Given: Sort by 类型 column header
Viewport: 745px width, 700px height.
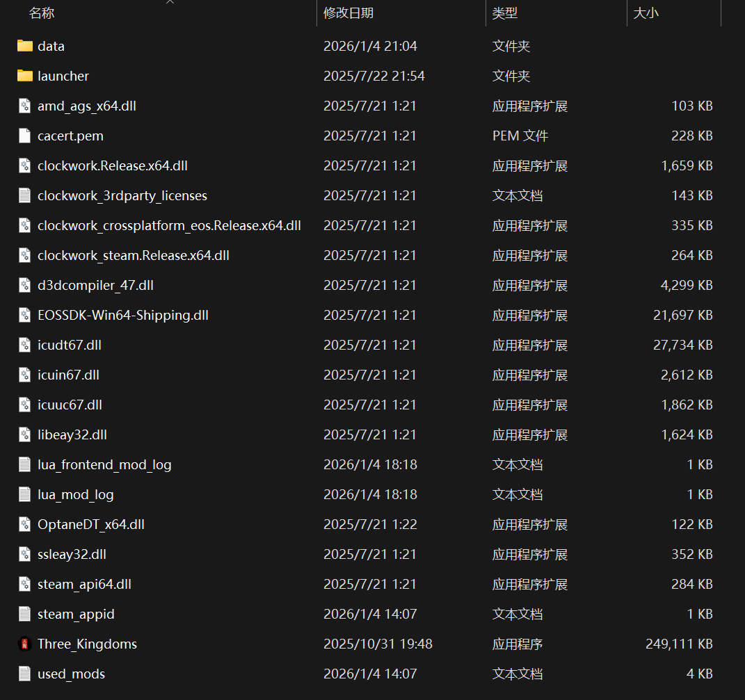Looking at the screenshot, I should click(504, 13).
